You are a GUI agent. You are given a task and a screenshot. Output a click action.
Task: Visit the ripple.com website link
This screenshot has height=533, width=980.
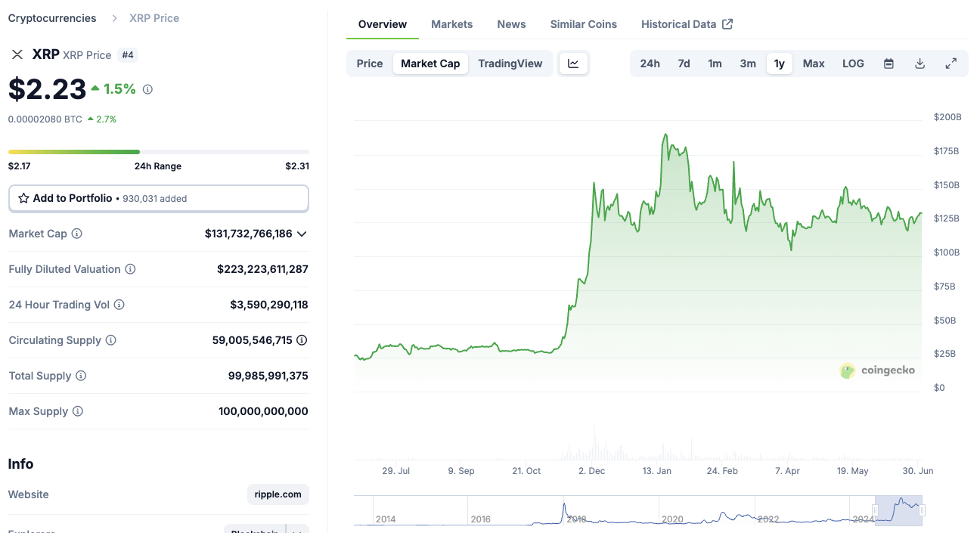tap(278, 494)
